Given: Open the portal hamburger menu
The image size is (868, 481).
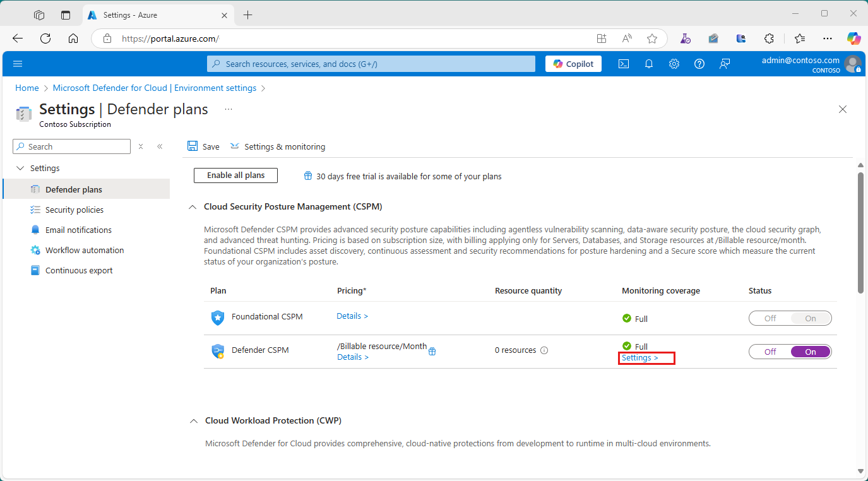Looking at the screenshot, I should pyautogui.click(x=17, y=64).
